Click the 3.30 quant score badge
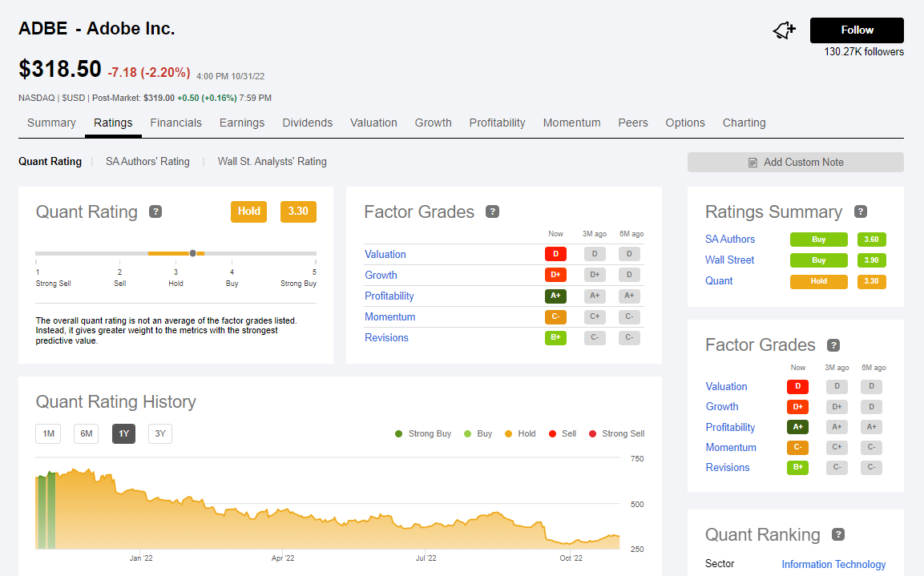This screenshot has width=924, height=576. coord(298,211)
